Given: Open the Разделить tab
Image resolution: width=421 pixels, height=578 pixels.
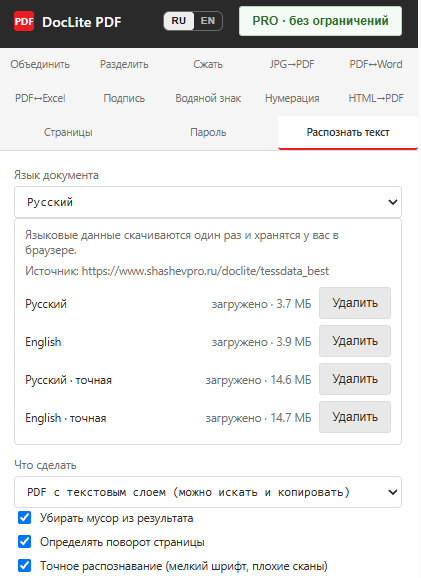Looking at the screenshot, I should [x=124, y=64].
